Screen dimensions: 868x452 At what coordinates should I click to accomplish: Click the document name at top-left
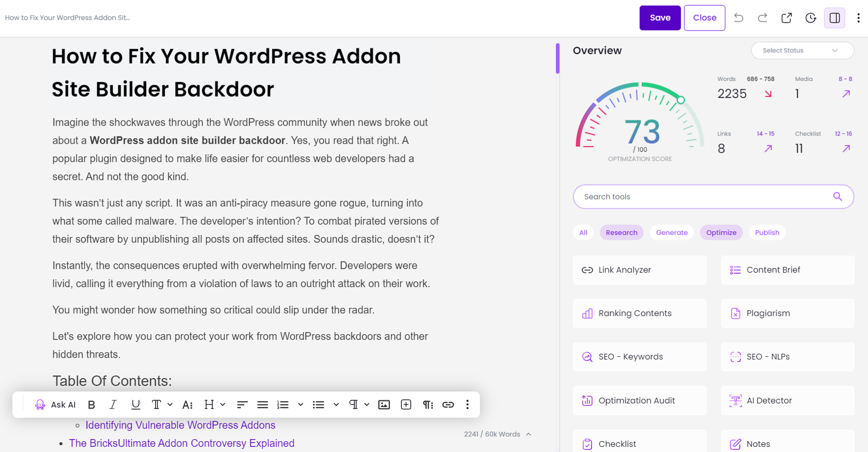pyautogui.click(x=68, y=18)
